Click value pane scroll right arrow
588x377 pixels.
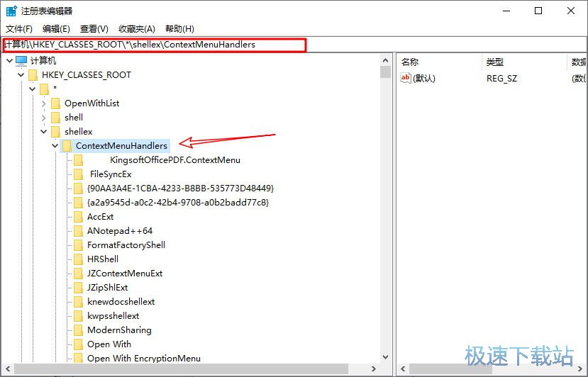(x=580, y=368)
